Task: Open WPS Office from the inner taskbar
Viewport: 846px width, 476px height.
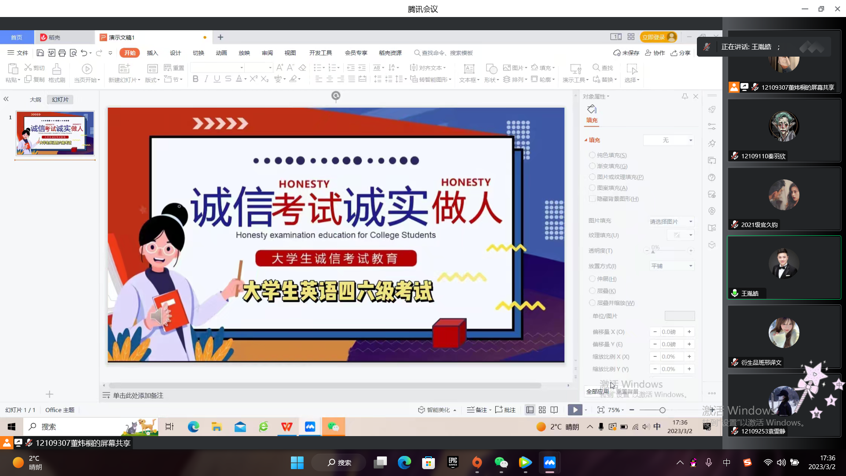Action: [287, 427]
